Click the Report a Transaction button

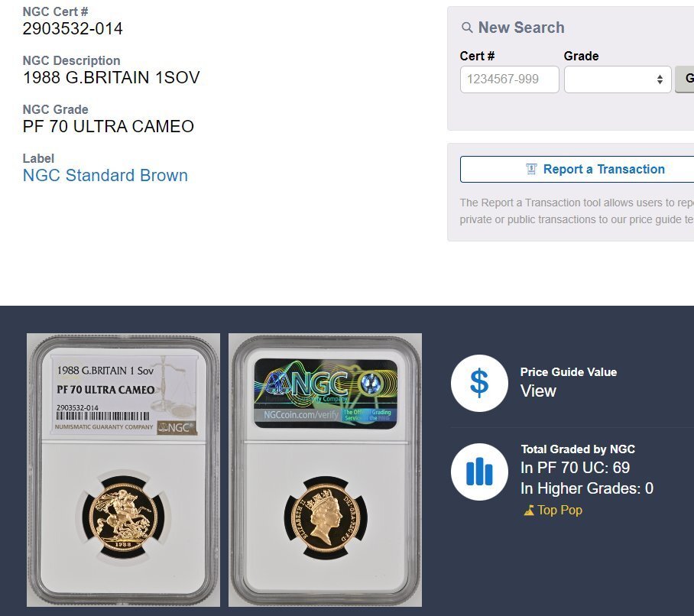[577, 169]
